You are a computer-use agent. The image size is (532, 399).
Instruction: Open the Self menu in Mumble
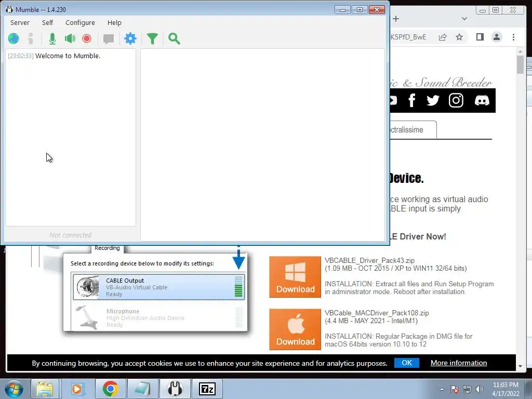pyautogui.click(x=47, y=23)
